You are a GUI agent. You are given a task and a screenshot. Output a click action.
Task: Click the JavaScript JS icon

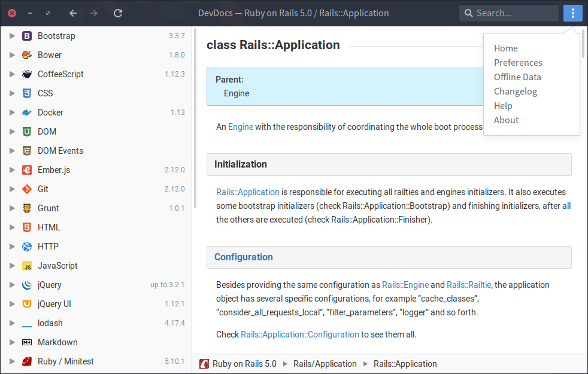pyautogui.click(x=26, y=266)
